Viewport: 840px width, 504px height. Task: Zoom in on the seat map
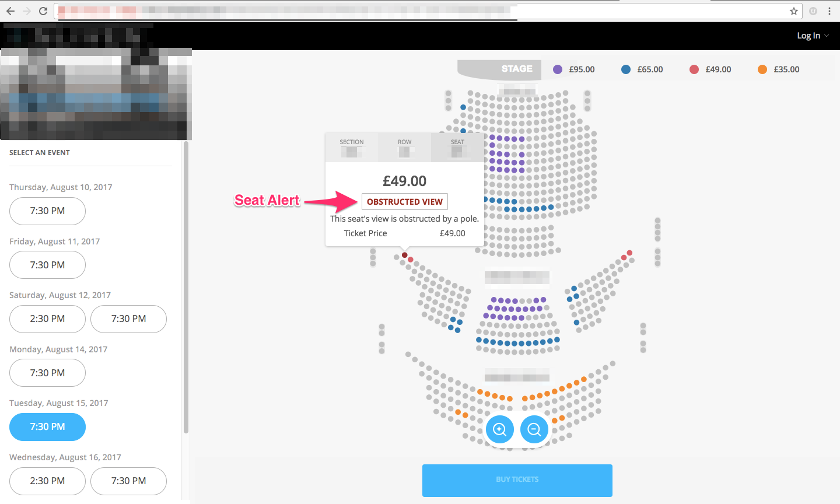[x=500, y=430]
